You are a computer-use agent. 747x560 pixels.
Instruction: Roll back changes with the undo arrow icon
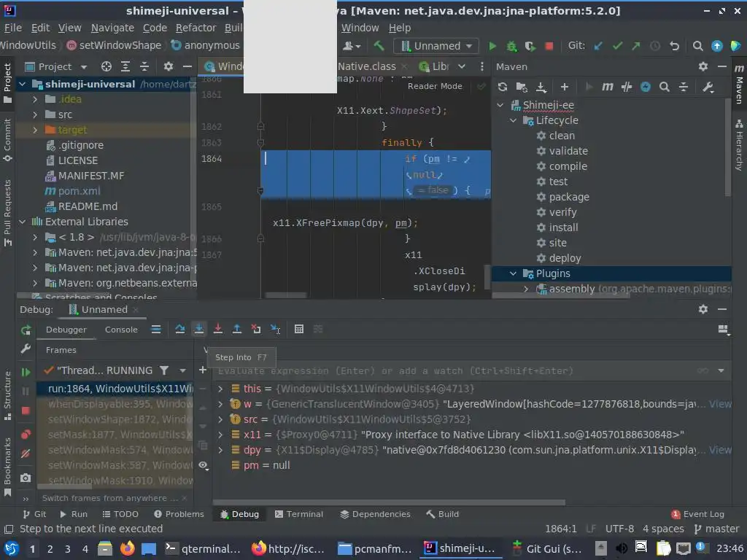click(x=674, y=46)
